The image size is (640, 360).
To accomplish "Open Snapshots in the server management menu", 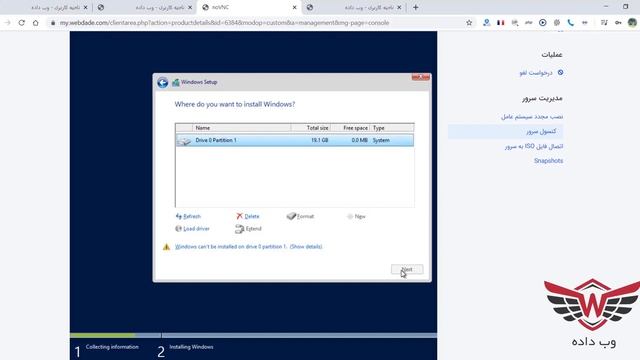I will (x=548, y=161).
